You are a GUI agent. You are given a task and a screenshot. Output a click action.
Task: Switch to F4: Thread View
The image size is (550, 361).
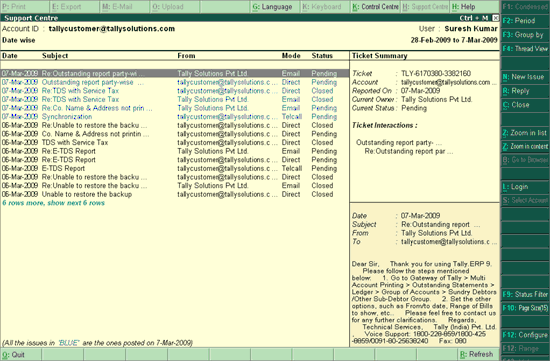coord(525,49)
